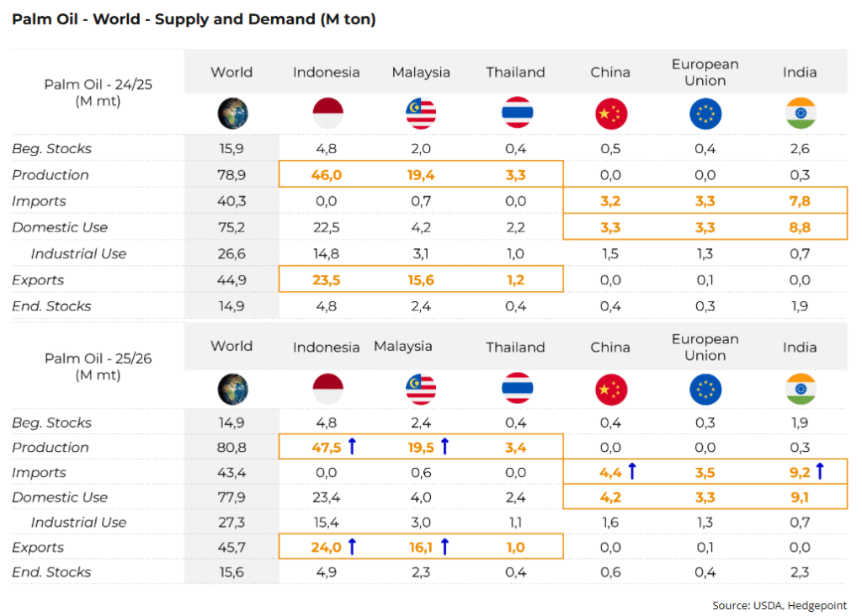Click the China flag in the 25/26 table

(610, 388)
